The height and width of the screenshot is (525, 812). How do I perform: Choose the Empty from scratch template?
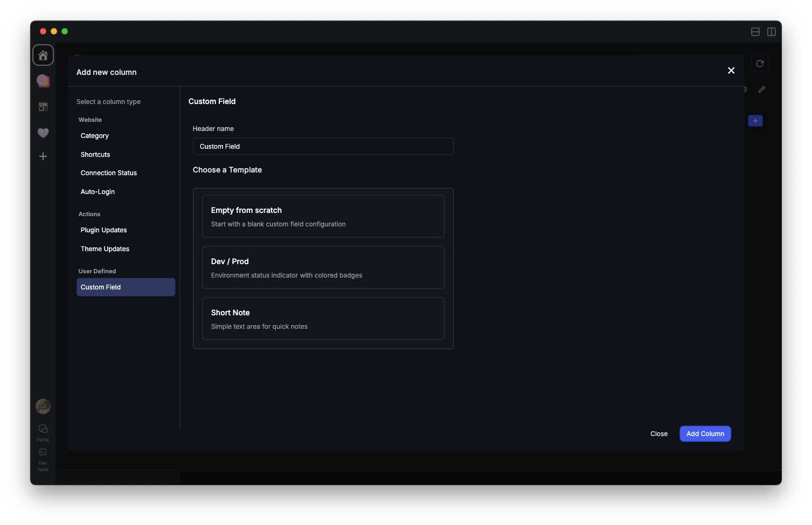pos(323,216)
